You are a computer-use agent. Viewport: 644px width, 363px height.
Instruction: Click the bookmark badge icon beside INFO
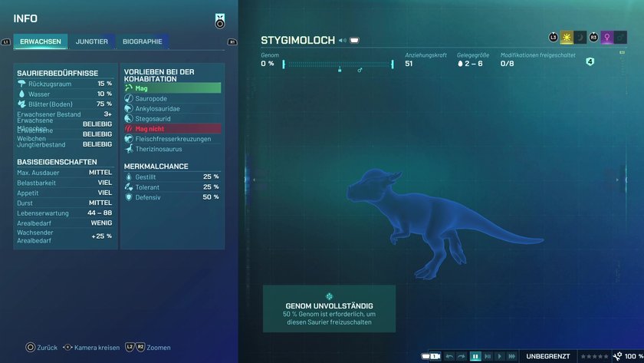click(x=220, y=21)
